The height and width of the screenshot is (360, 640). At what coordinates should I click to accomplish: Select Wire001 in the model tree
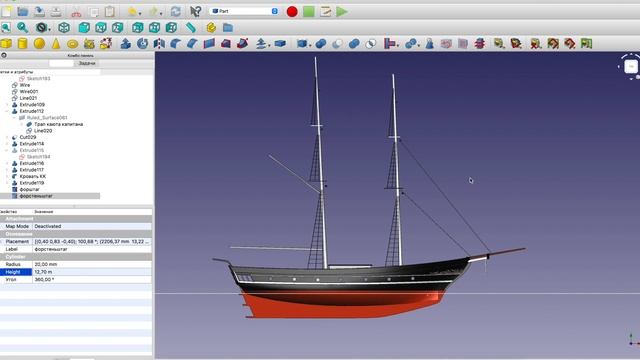29,92
